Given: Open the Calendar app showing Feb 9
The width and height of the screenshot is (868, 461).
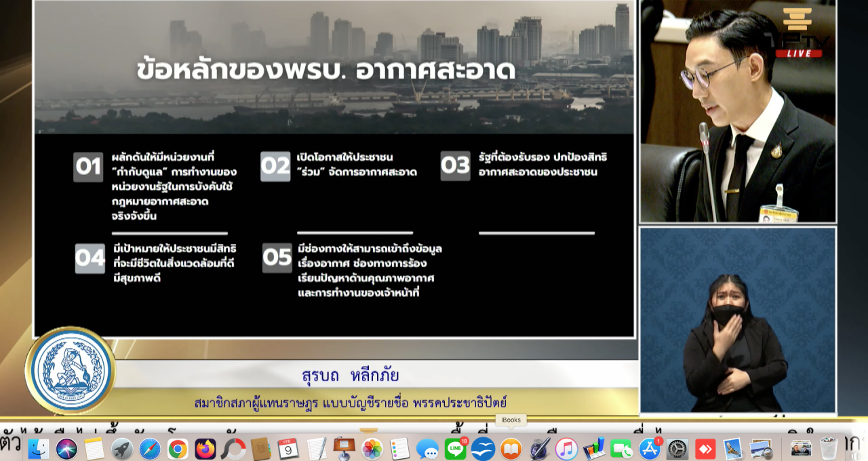Looking at the screenshot, I should pos(288,449).
